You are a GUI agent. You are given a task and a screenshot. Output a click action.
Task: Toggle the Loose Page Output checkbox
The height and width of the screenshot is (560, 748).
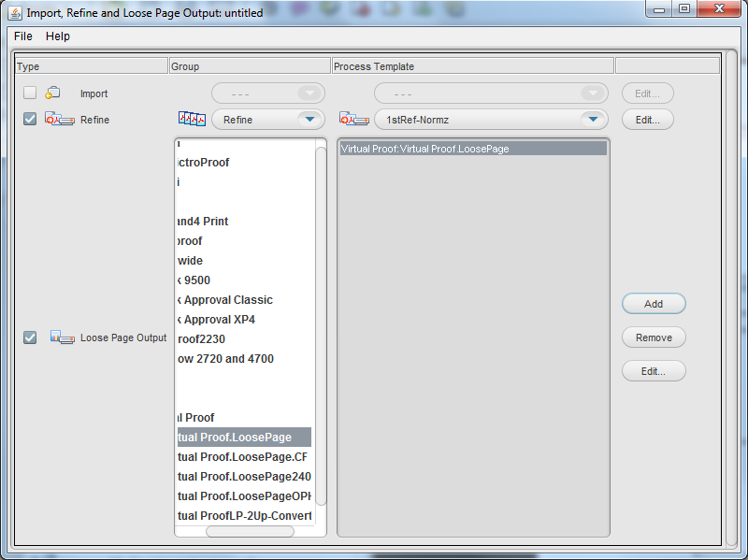click(x=30, y=337)
